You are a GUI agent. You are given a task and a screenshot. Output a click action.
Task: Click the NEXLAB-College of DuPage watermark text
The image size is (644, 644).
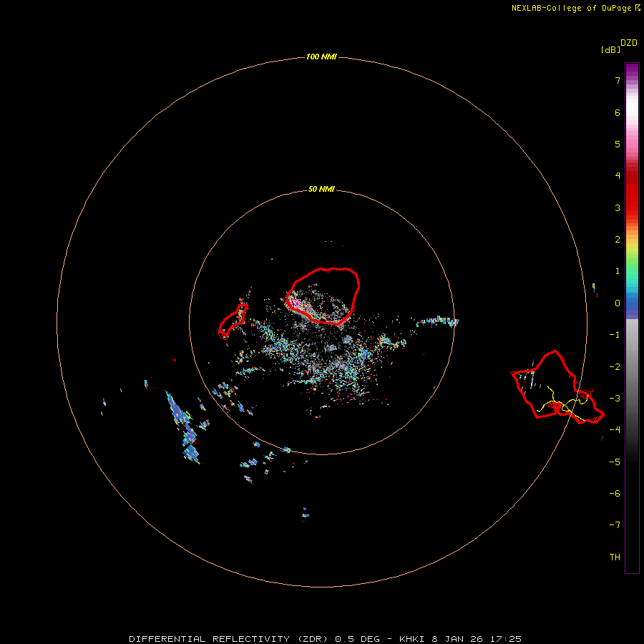pyautogui.click(x=575, y=8)
